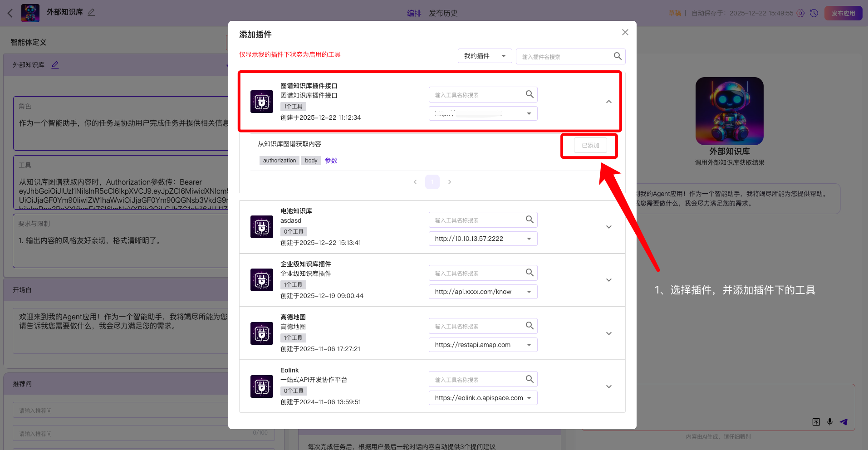This screenshot has width=868, height=450.
Task: Click the send arrow icon in chat
Action: 843,422
